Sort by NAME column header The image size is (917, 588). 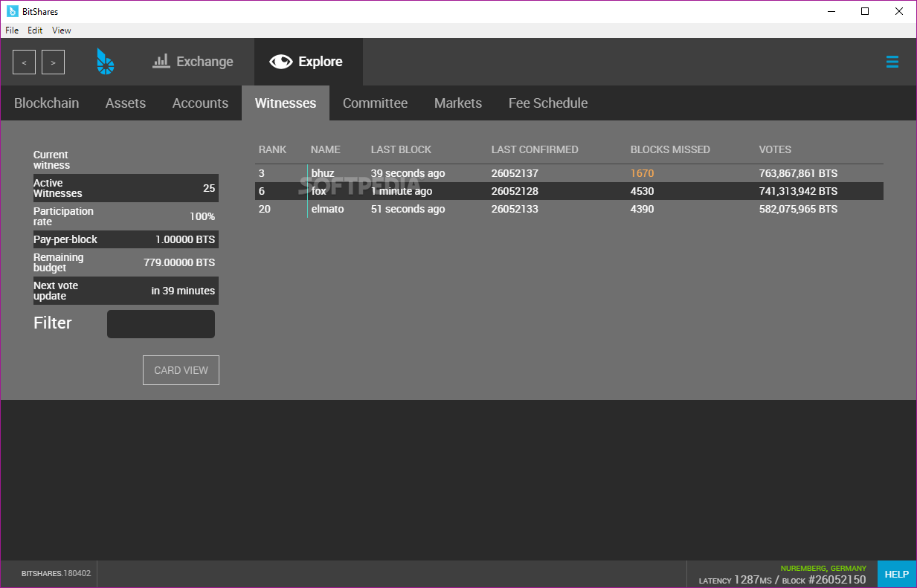click(326, 149)
